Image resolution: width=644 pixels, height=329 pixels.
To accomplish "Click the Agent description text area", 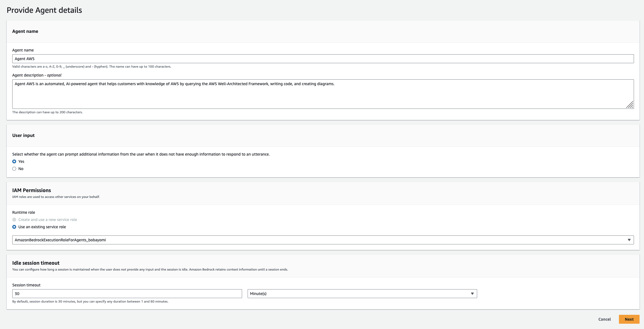I will point(323,94).
